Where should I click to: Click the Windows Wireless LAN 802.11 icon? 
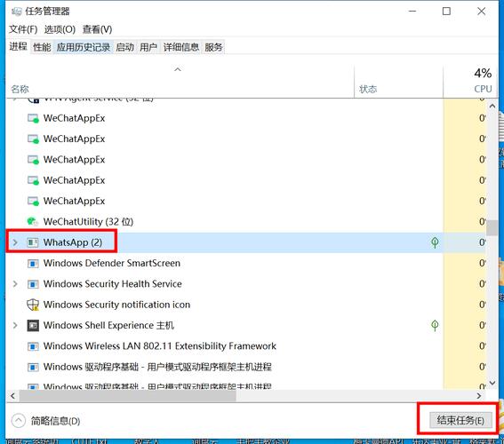(33, 346)
